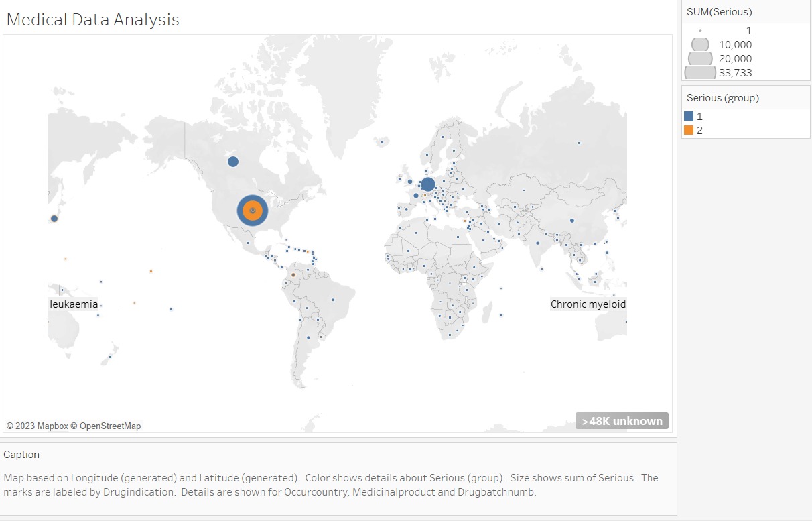Click the 'Serious (group)' color legend title

tap(723, 98)
